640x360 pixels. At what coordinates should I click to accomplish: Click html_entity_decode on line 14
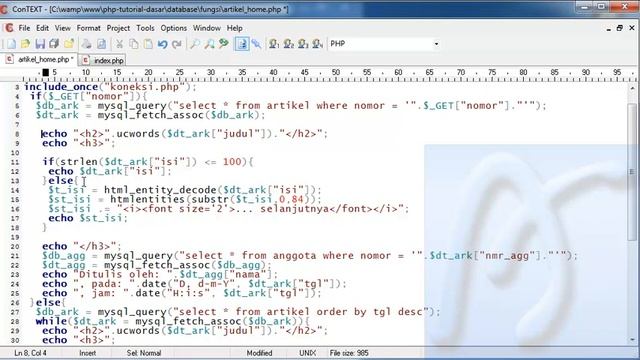[x=160, y=190]
